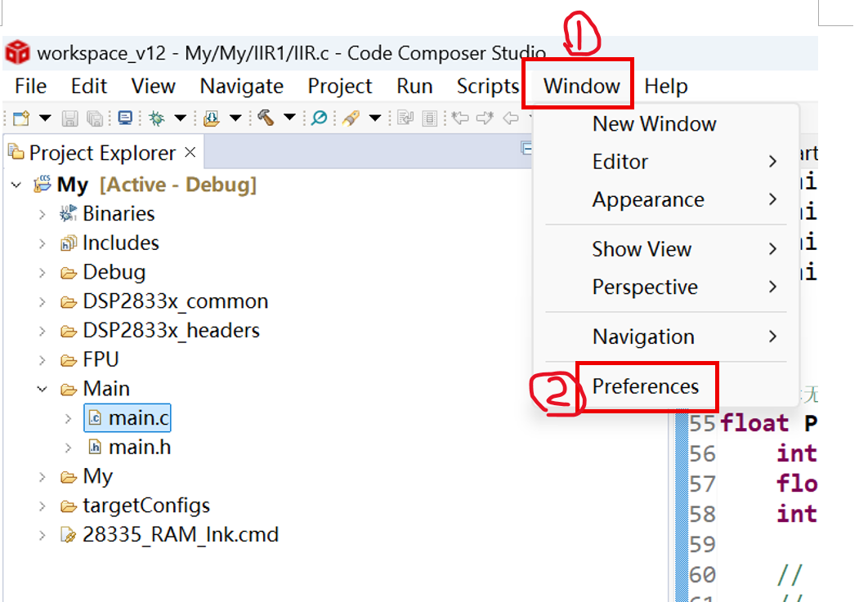Expand the DSP2833x_headers folder

pyautogui.click(x=42, y=331)
